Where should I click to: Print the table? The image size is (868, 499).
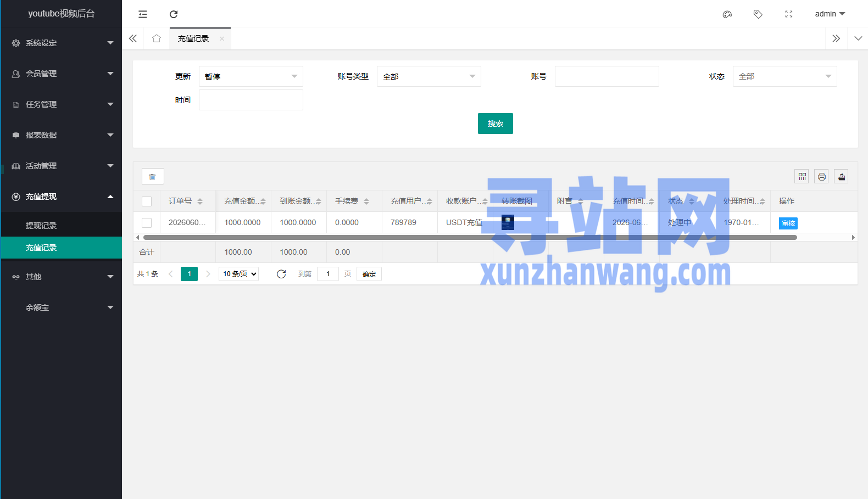coord(822,176)
